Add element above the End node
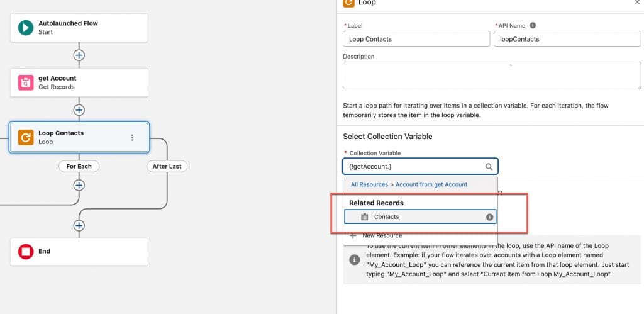This screenshot has width=644, height=314. click(79, 226)
